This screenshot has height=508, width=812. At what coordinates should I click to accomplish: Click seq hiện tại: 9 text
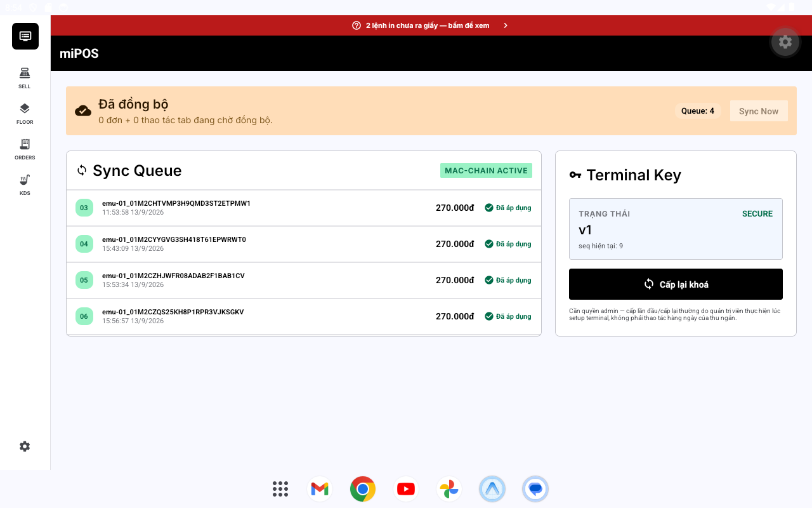(601, 246)
